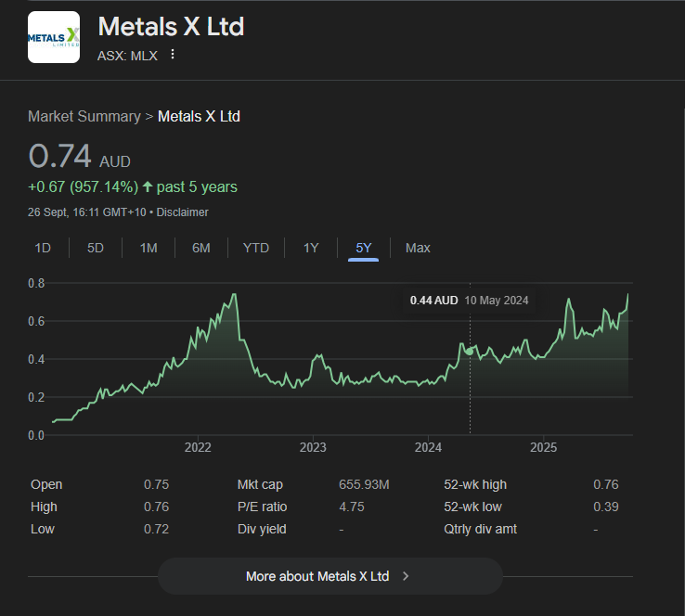Screen dimensions: 685x616
Task: Click the Mkt cap value 655.93M
Action: [364, 484]
